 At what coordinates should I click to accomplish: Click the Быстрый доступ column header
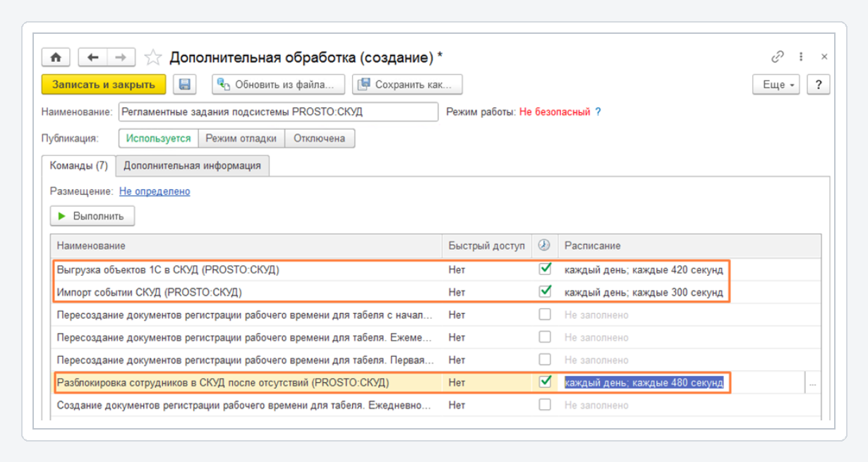(487, 245)
